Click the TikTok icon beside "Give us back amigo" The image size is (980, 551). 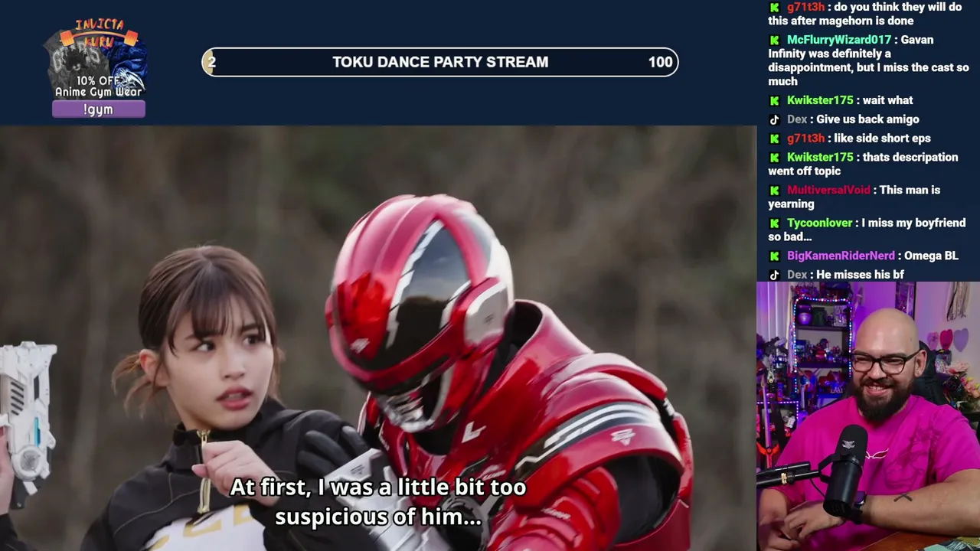[774, 119]
